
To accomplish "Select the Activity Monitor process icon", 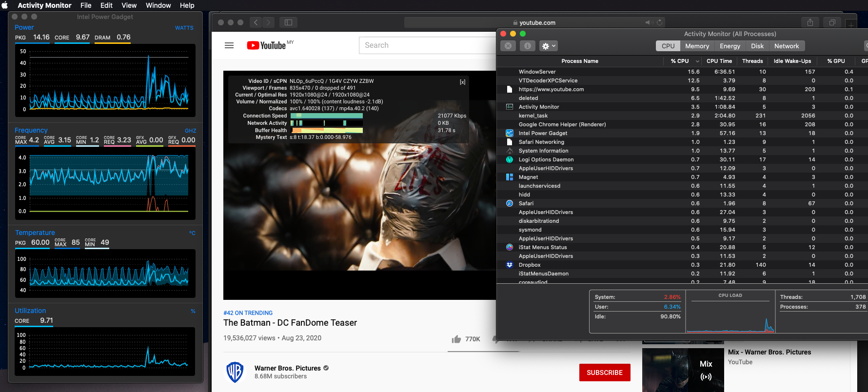I will click(510, 107).
